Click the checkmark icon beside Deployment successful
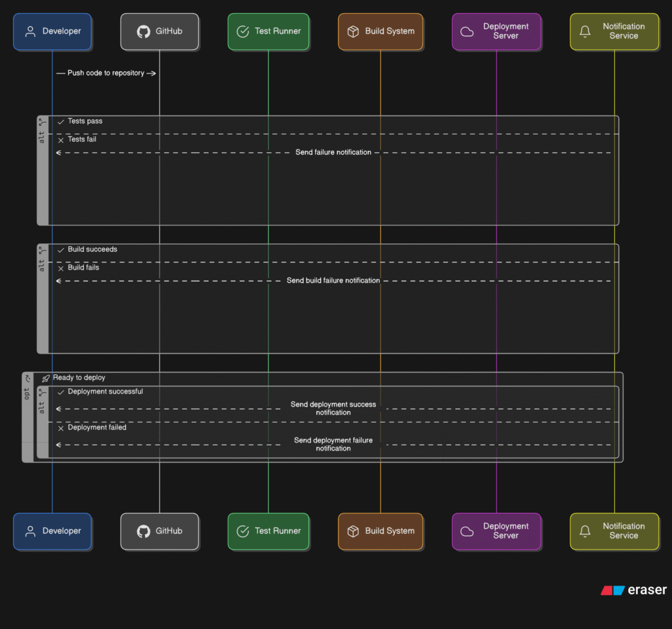The height and width of the screenshot is (629, 672). [61, 392]
